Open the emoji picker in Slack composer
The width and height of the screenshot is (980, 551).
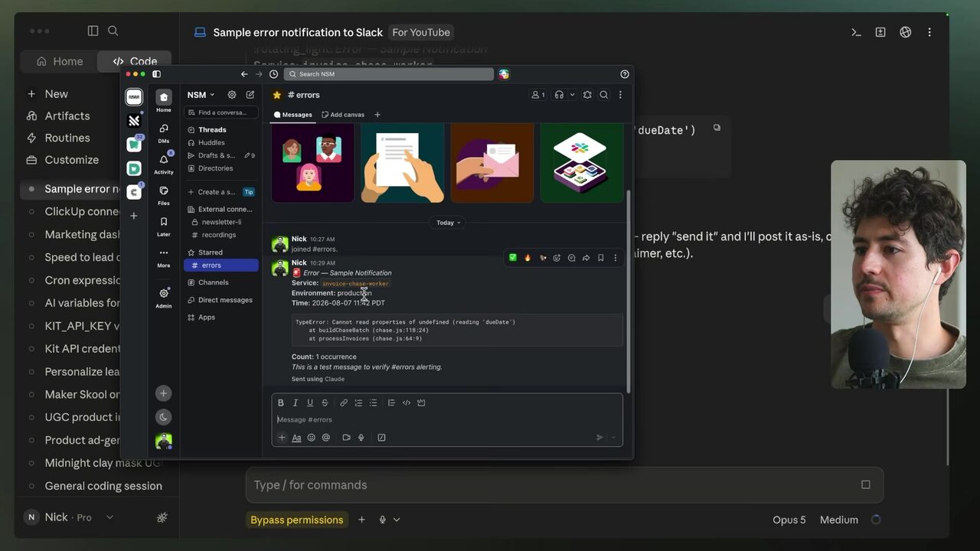pos(311,438)
